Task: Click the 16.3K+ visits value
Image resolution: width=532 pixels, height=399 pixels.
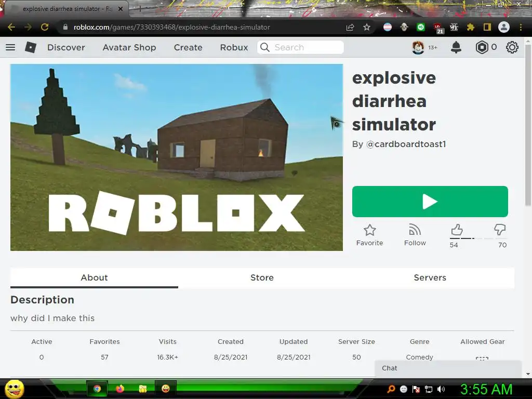Action: click(x=168, y=357)
